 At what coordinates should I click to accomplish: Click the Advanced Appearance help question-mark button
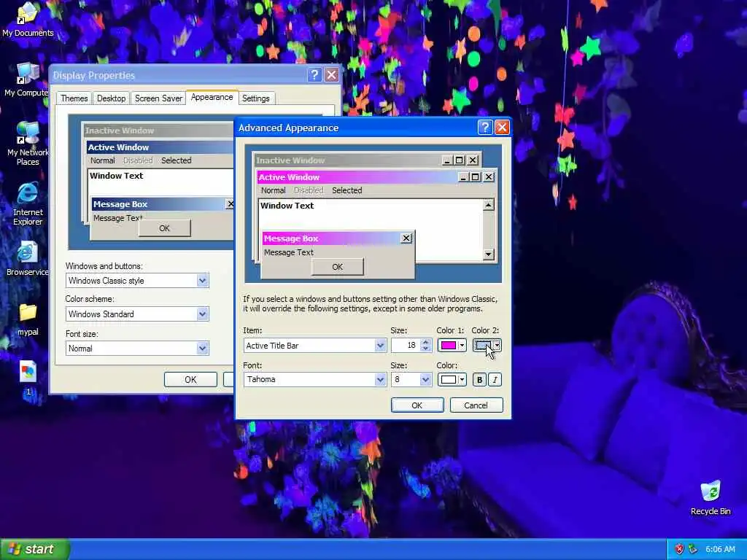point(484,127)
